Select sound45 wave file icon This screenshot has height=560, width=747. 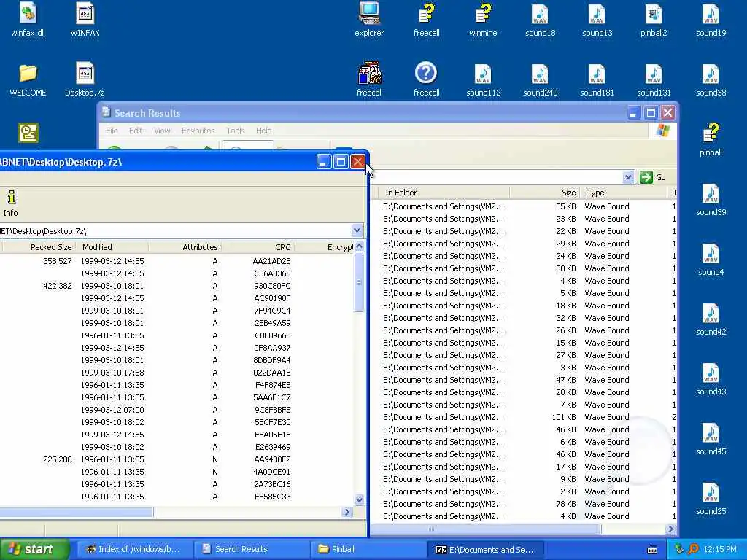point(711,439)
